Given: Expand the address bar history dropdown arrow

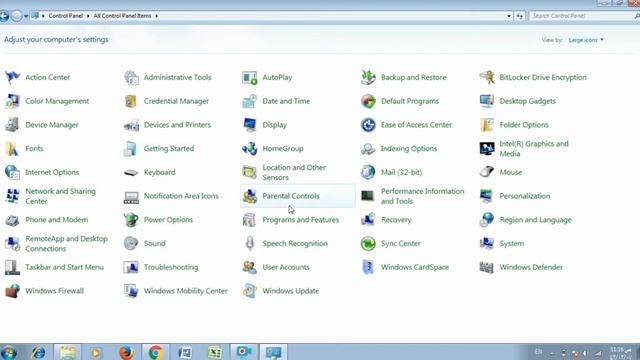Looking at the screenshot, I should click(x=509, y=16).
